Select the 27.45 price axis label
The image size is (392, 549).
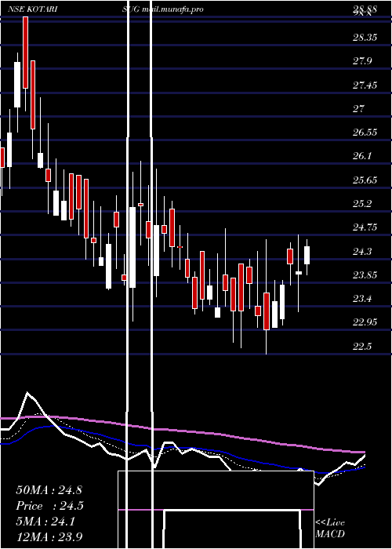click(365, 85)
